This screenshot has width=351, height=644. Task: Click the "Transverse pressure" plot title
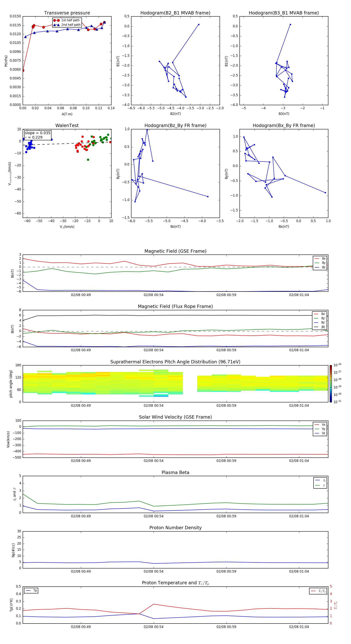pyautogui.click(x=67, y=13)
